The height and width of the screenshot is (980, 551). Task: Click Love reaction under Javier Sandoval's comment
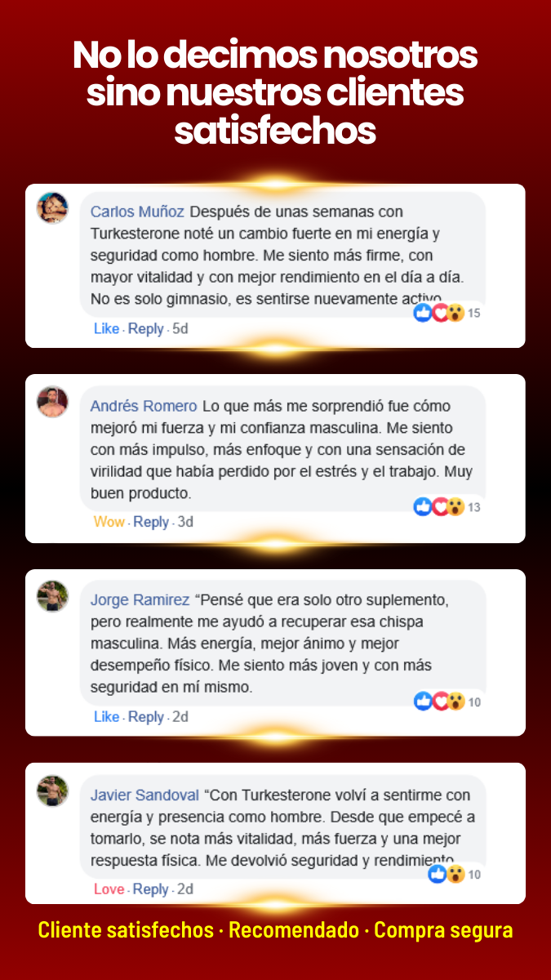109,889
